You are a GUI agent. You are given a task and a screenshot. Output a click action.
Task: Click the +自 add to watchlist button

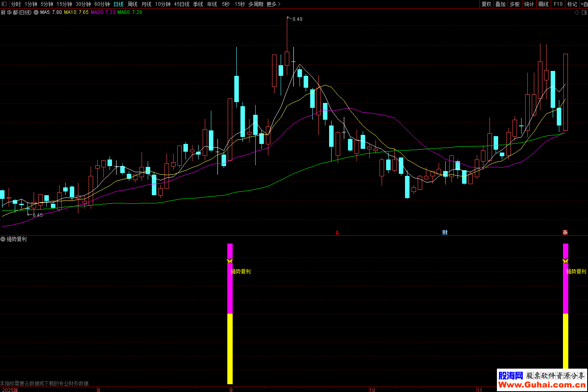pyautogui.click(x=584, y=4)
